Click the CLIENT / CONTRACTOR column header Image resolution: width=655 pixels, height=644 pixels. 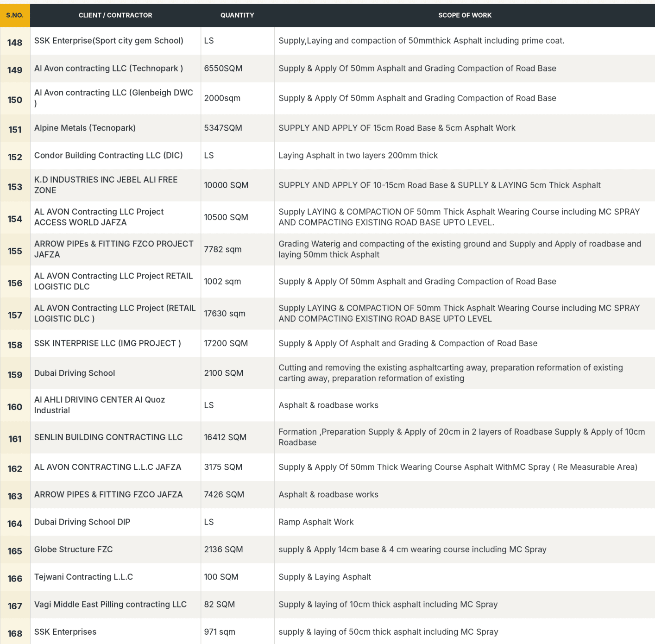(x=115, y=15)
